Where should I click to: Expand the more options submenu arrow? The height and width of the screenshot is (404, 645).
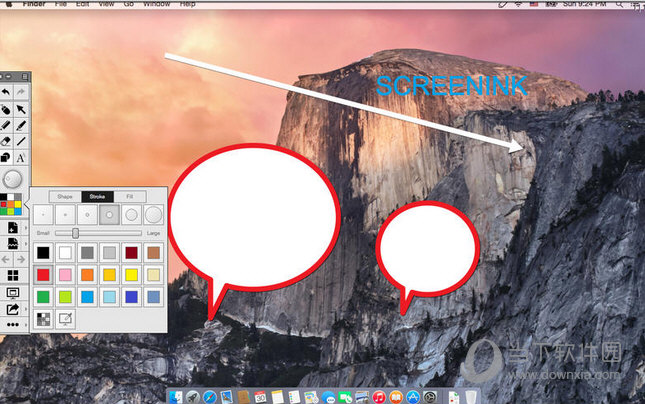pos(26,325)
